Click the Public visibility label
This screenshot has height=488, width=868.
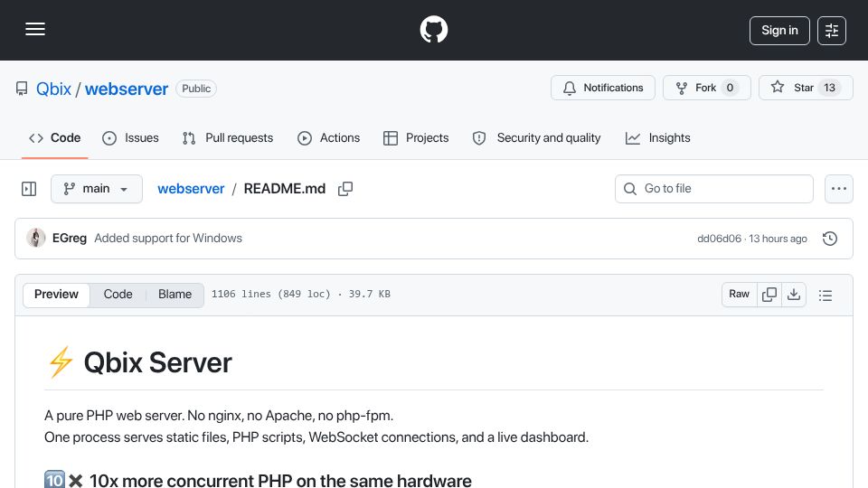tap(196, 89)
